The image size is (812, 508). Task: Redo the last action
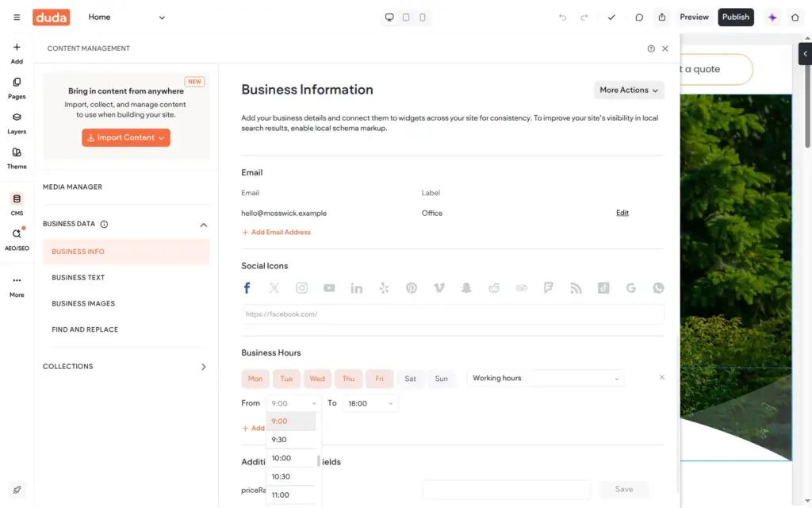[584, 17]
